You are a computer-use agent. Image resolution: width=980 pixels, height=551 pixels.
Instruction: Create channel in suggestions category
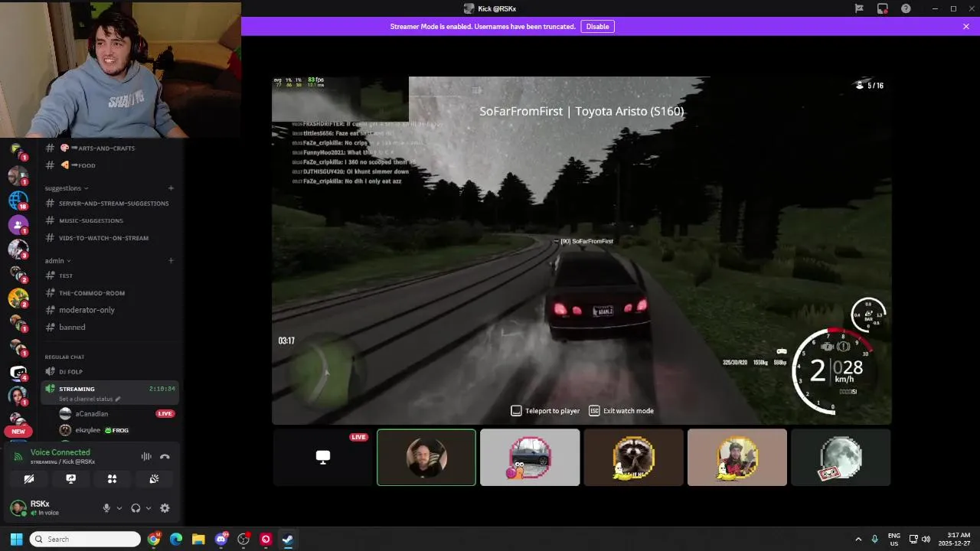(x=171, y=188)
